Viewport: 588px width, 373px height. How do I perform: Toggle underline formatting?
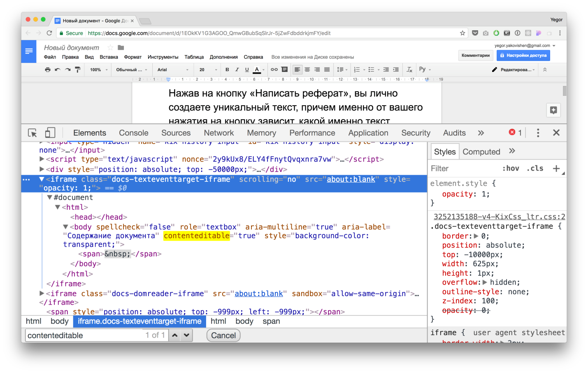pyautogui.click(x=246, y=69)
